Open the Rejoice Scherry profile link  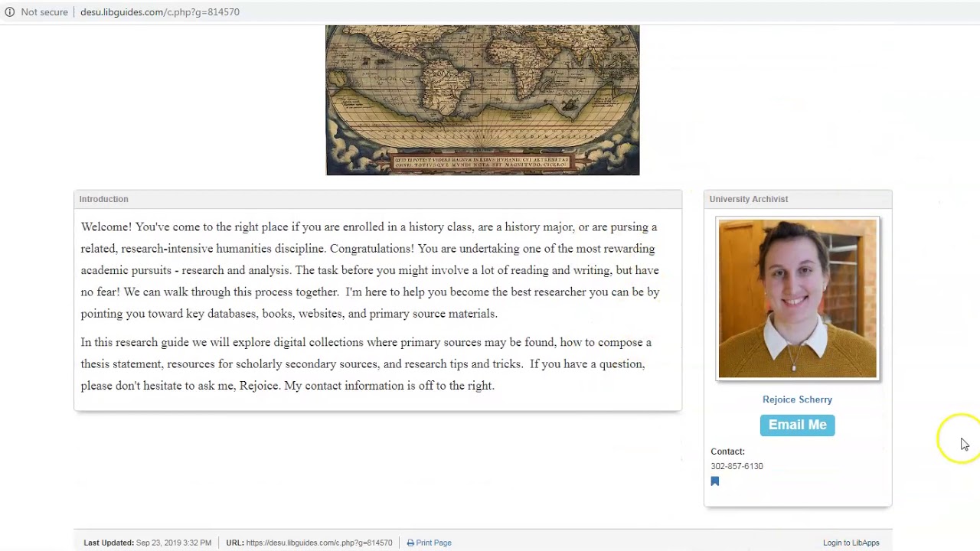(797, 399)
